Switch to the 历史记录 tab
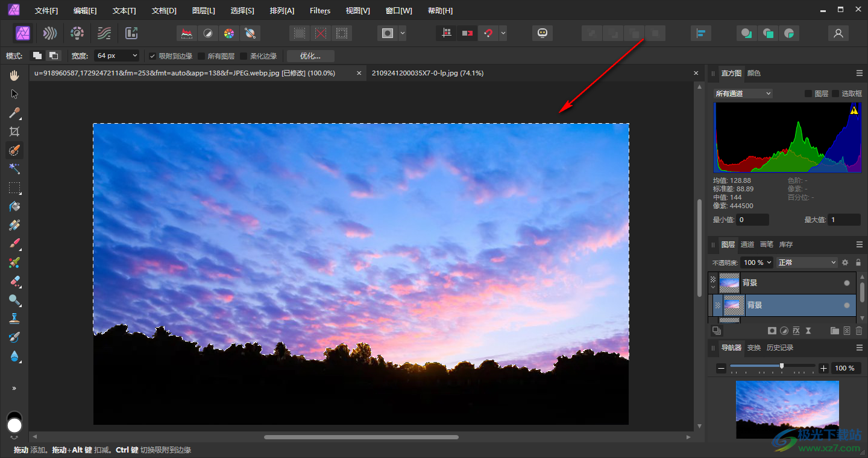The width and height of the screenshot is (868, 458). pyautogui.click(x=780, y=348)
